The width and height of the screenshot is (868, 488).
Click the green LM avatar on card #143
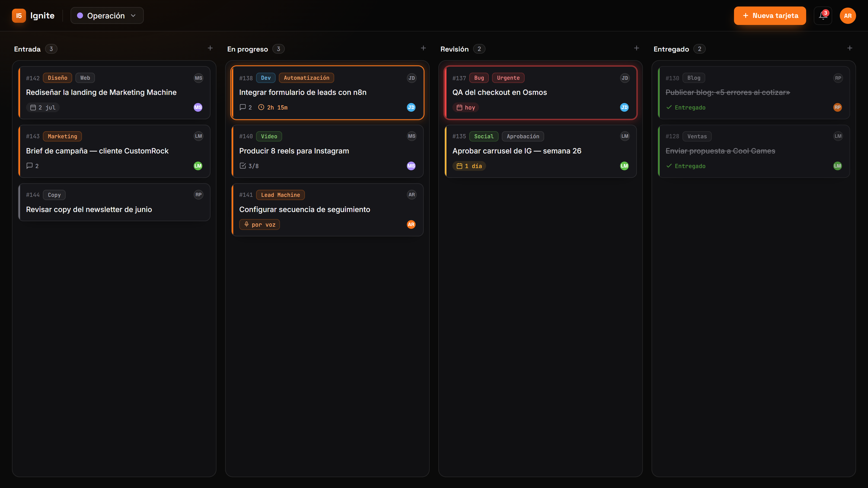pyautogui.click(x=198, y=166)
